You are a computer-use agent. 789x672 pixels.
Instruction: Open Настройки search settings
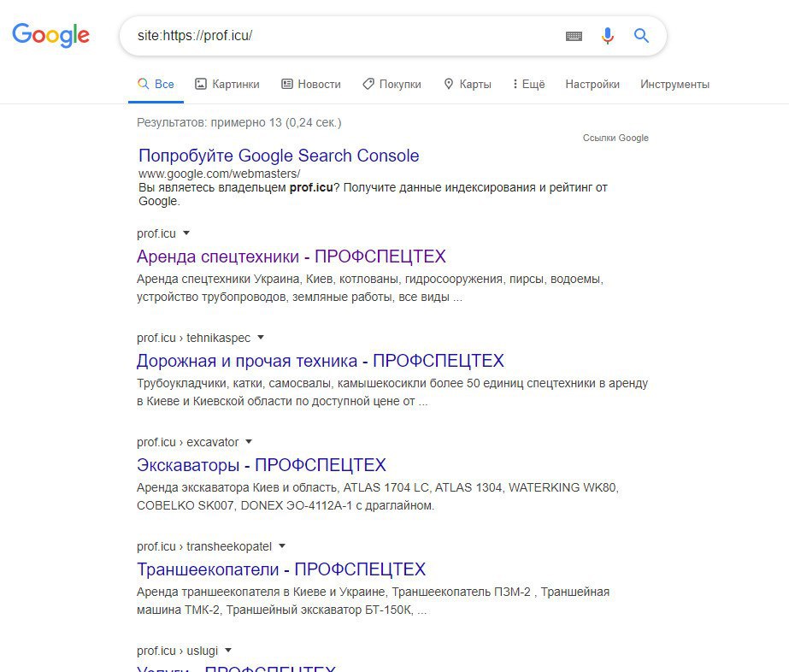[x=592, y=84]
